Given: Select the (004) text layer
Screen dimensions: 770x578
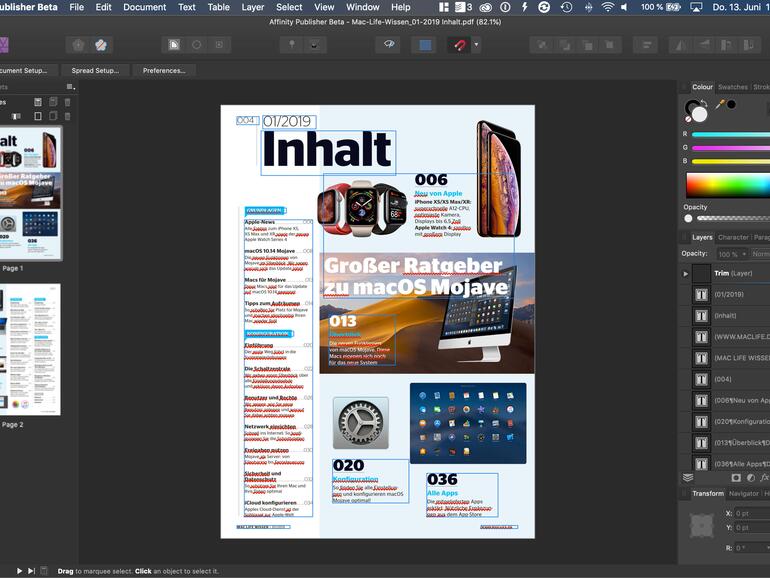Looking at the screenshot, I should pyautogui.click(x=725, y=379).
